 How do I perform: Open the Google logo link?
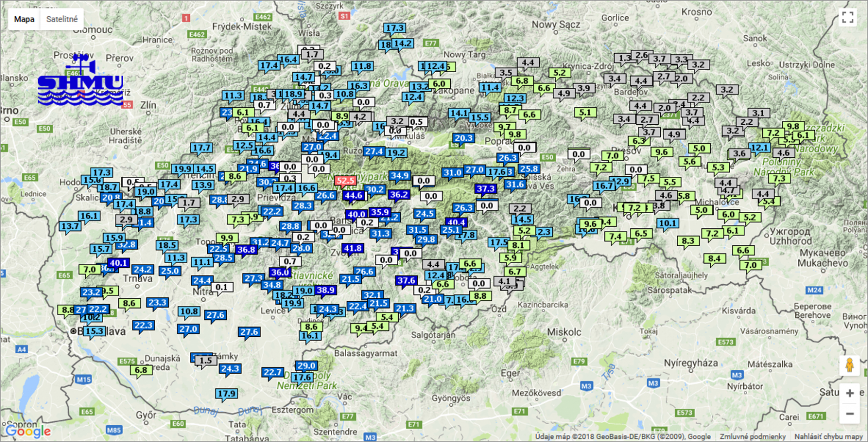pos(28,431)
